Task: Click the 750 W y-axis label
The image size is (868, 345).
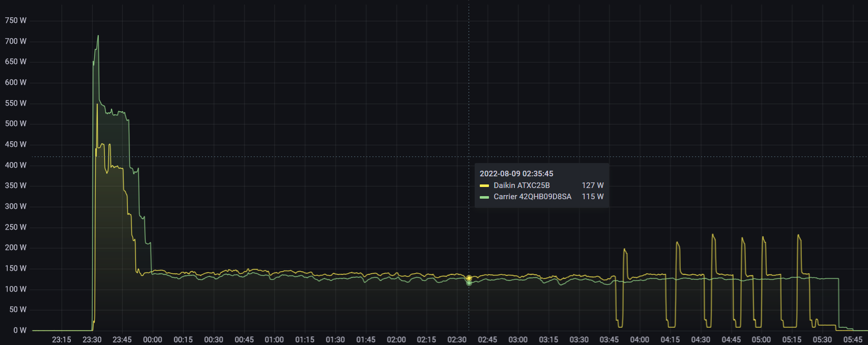Action: click(x=16, y=21)
